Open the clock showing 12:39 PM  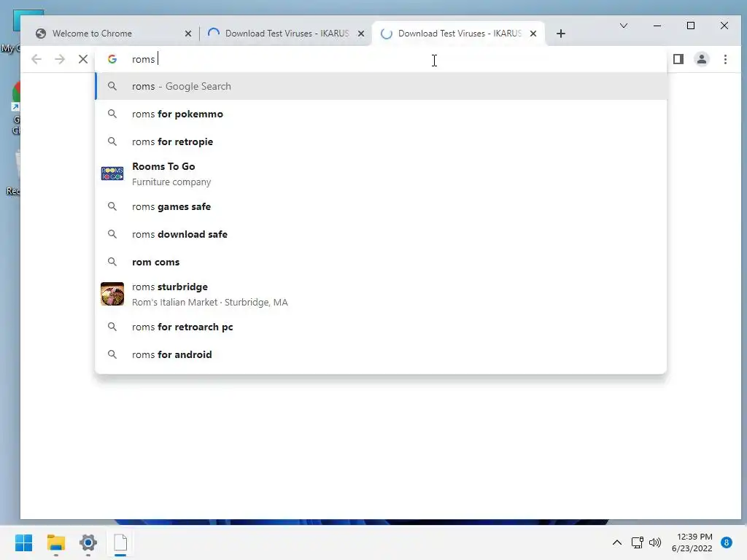pos(692,542)
